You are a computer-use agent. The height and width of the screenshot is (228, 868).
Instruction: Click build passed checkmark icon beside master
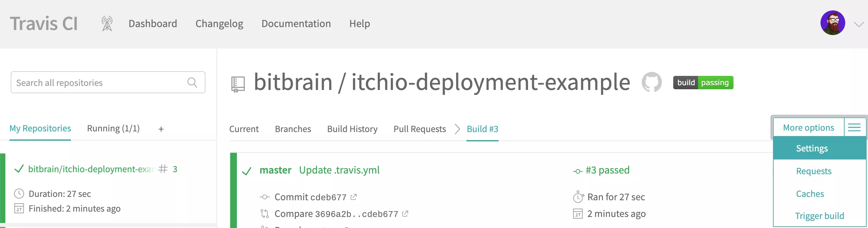[x=247, y=171]
